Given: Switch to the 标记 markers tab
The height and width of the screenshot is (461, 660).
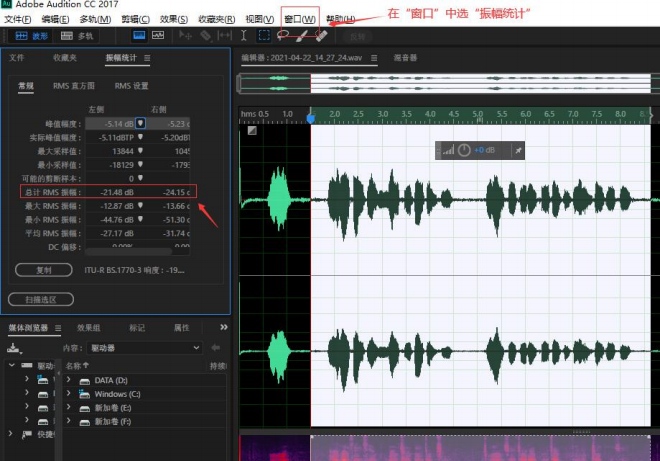Looking at the screenshot, I should click(137, 328).
